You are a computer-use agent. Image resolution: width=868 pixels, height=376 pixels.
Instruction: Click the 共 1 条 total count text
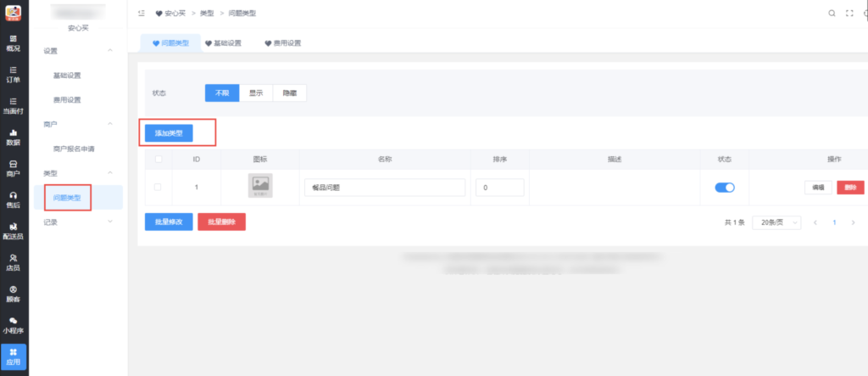tap(735, 222)
